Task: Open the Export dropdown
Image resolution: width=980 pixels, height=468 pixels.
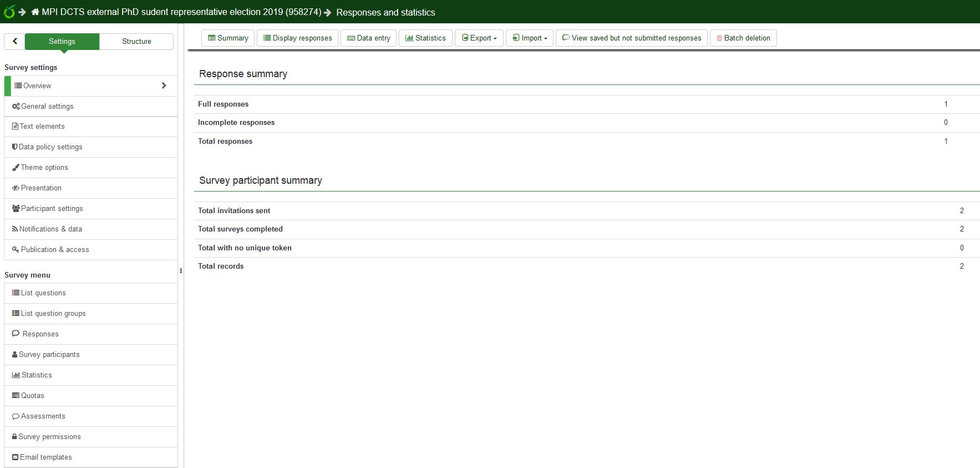Action: (x=479, y=38)
